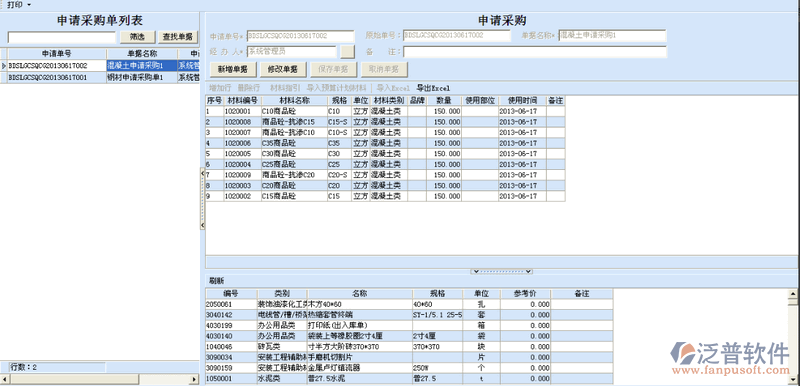Viewport: 800px width, 386px height.
Task: Click the right arrow of the left list's horizontal scrollbar
Action: (x=194, y=380)
